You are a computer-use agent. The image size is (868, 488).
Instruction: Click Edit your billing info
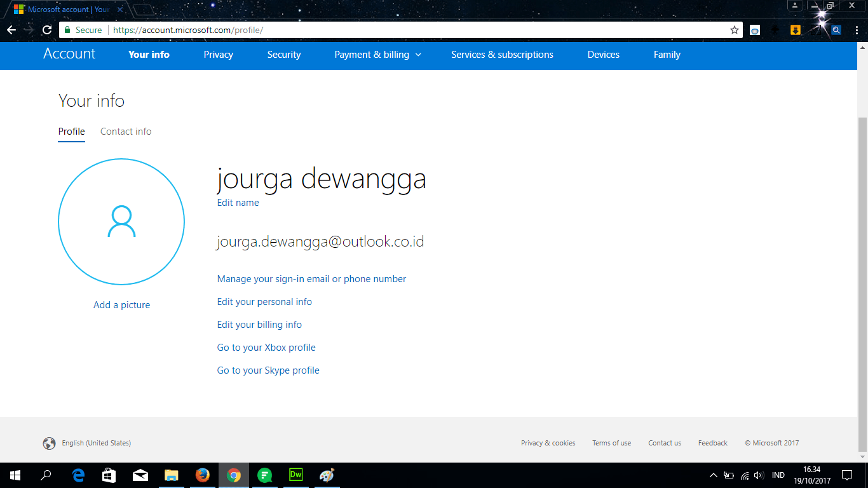coord(259,325)
